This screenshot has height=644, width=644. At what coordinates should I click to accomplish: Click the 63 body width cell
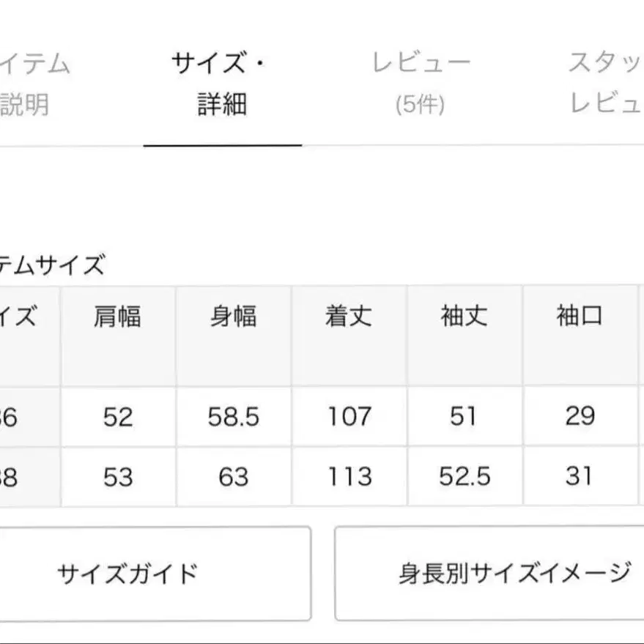coord(234,477)
